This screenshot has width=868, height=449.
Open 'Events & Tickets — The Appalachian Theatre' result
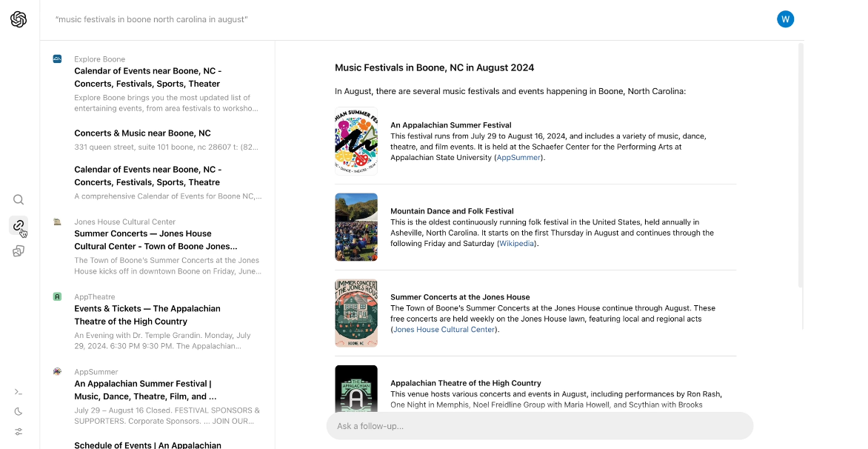pyautogui.click(x=147, y=315)
